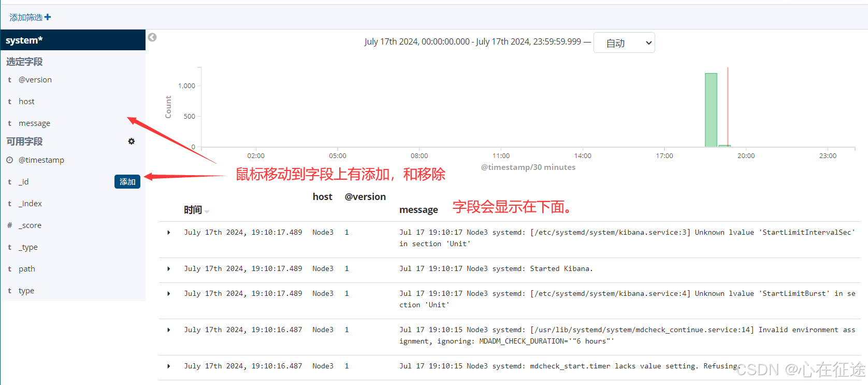Open the system* index pattern selector
Screen dimensions: 868x385
click(73, 40)
